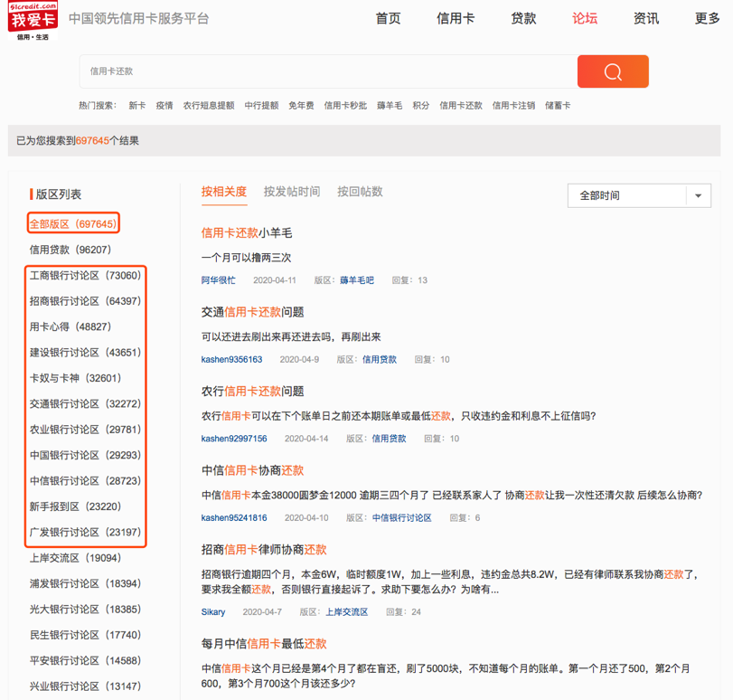733x700 pixels.
Task: Filter by 信用贷款 (96207) board
Action: [x=70, y=250]
